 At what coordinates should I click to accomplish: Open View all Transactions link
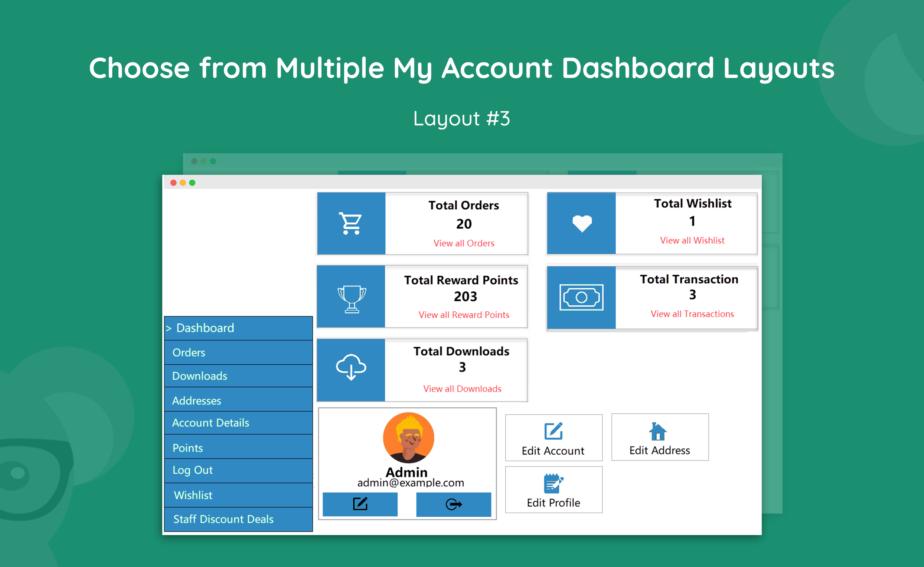tap(692, 314)
